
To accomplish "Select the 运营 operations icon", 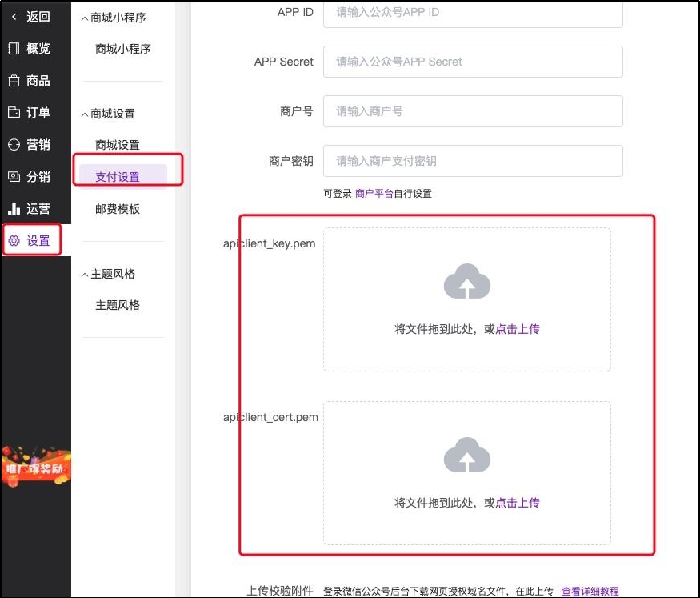I will tap(32, 208).
